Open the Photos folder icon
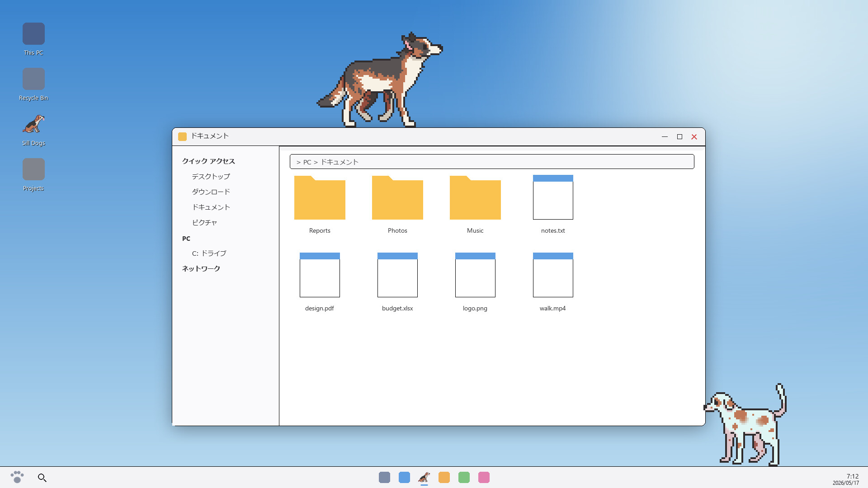868x488 pixels. tap(397, 197)
